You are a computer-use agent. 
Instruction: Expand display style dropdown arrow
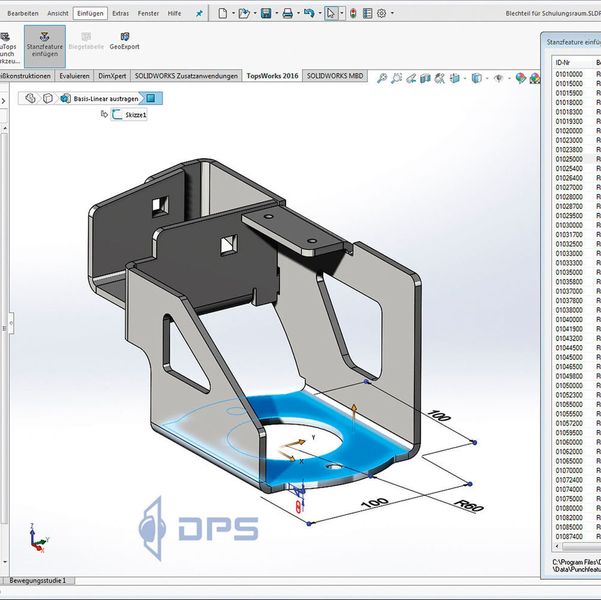(487, 79)
